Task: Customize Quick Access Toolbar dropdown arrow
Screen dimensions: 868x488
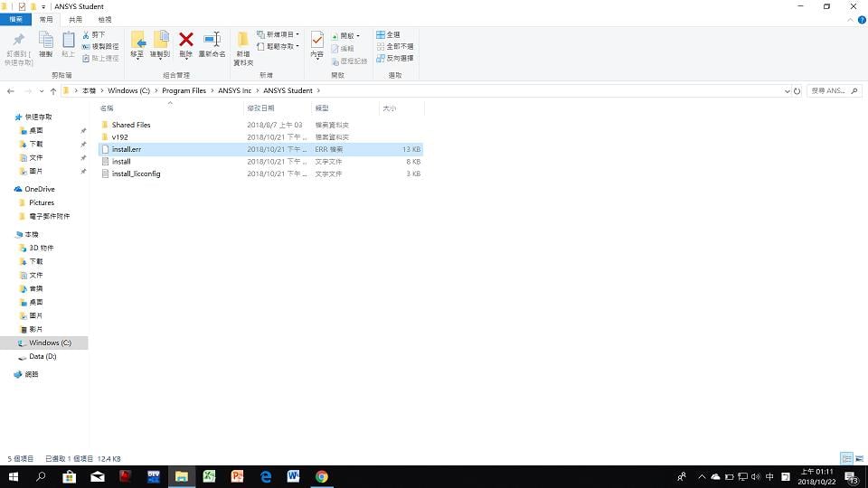Action: 43,6
